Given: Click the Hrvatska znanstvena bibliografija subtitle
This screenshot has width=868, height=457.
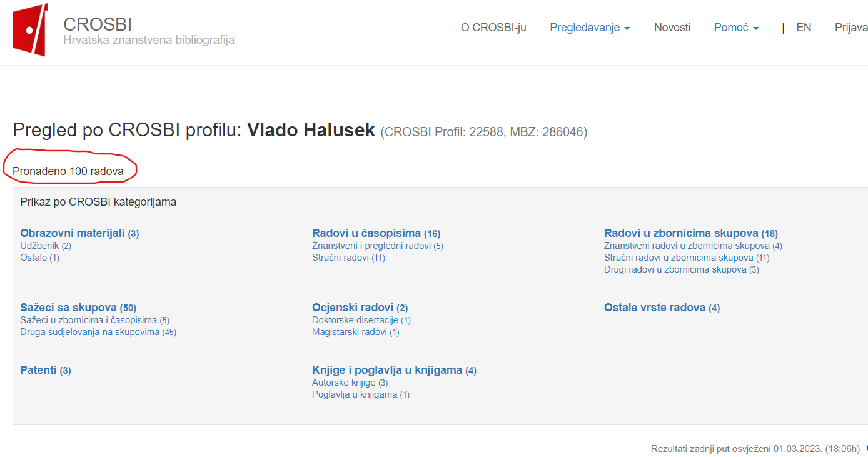Looking at the screenshot, I should [x=149, y=40].
